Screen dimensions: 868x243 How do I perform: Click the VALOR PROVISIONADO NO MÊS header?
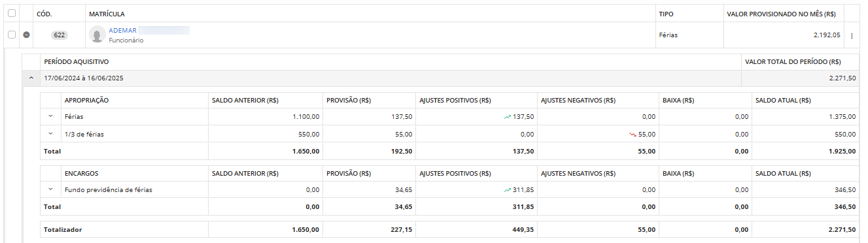click(781, 14)
